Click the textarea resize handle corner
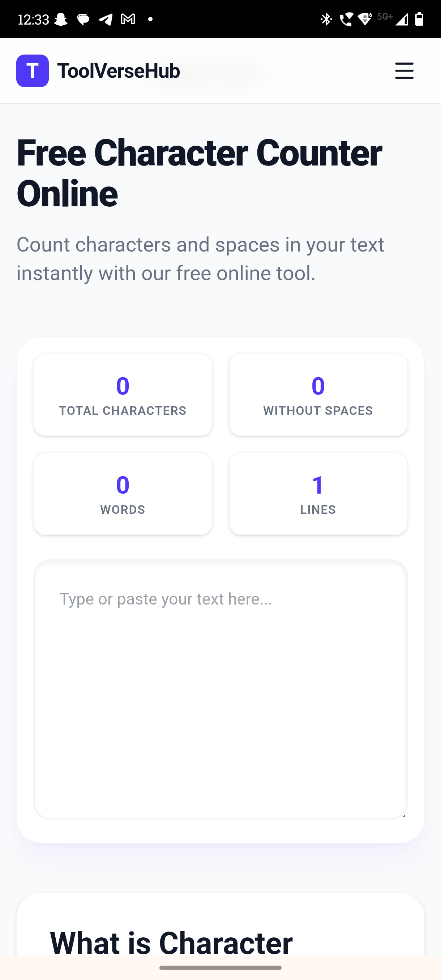441x980 pixels. pyautogui.click(x=404, y=816)
